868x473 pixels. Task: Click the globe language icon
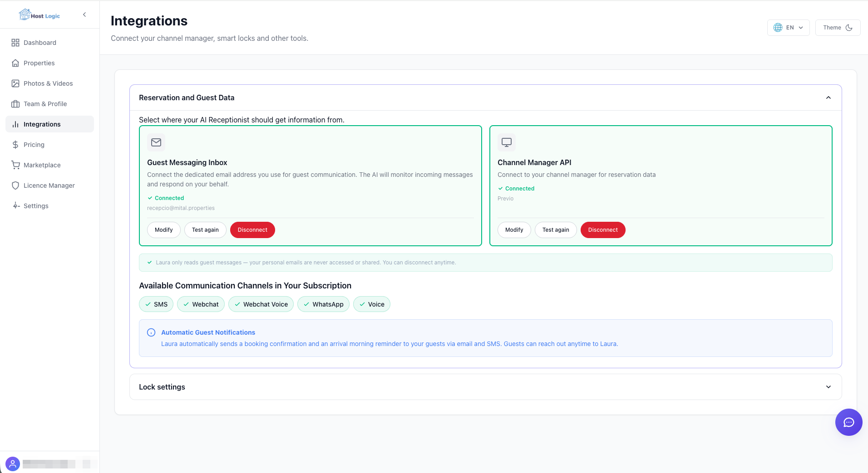click(x=778, y=28)
